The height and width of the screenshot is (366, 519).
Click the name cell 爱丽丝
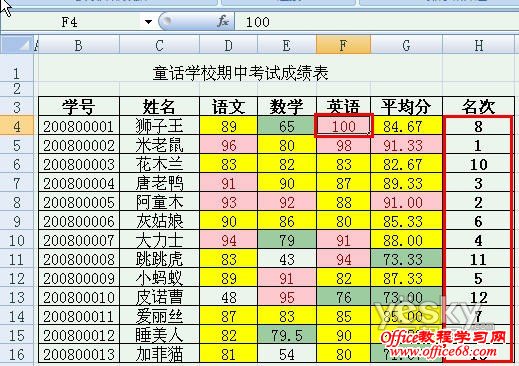point(159,315)
